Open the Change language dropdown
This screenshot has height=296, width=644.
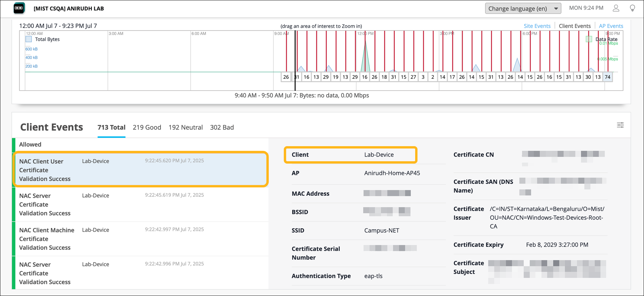(523, 9)
